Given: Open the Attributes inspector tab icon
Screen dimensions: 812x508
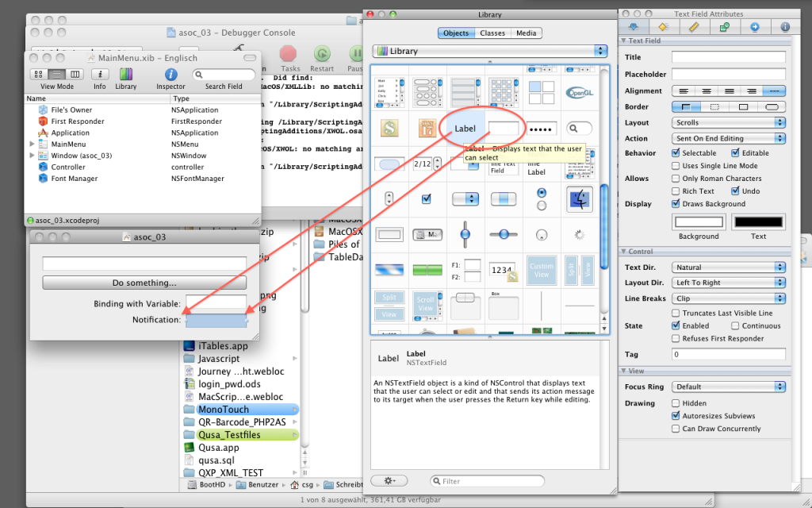Looking at the screenshot, I should click(633, 27).
